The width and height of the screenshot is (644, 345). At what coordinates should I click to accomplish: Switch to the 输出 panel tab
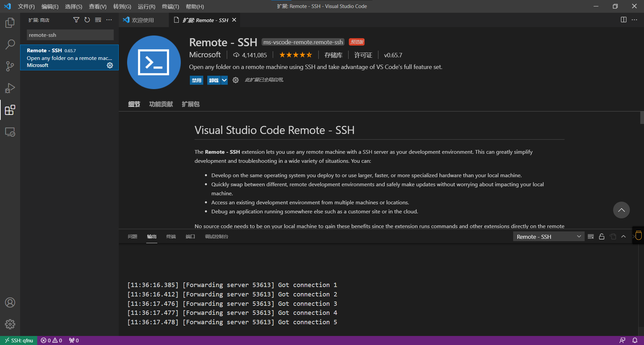(152, 236)
